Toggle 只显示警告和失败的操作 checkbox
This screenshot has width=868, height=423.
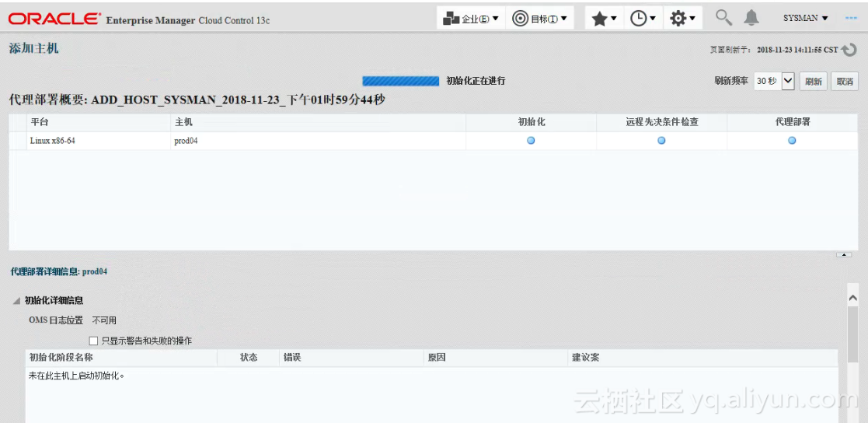(x=93, y=341)
